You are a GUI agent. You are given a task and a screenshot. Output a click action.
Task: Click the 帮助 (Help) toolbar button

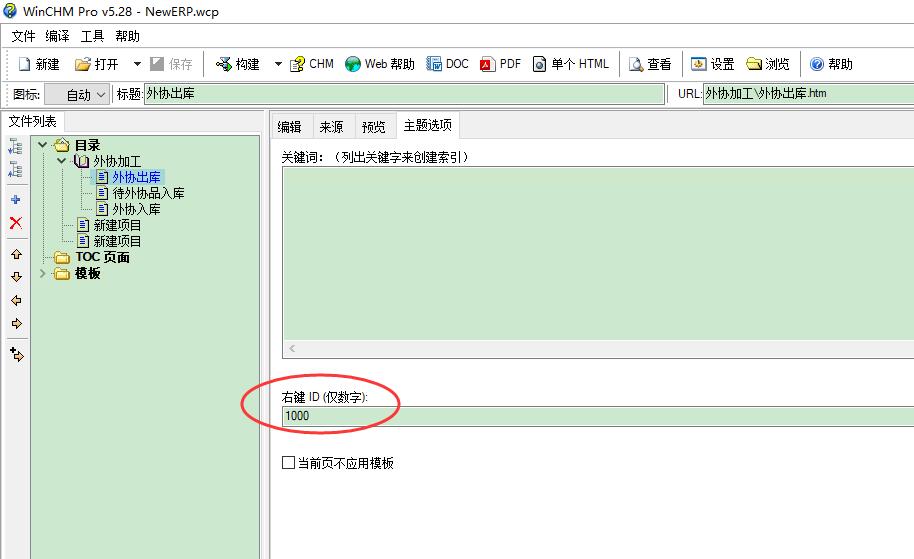tap(831, 64)
